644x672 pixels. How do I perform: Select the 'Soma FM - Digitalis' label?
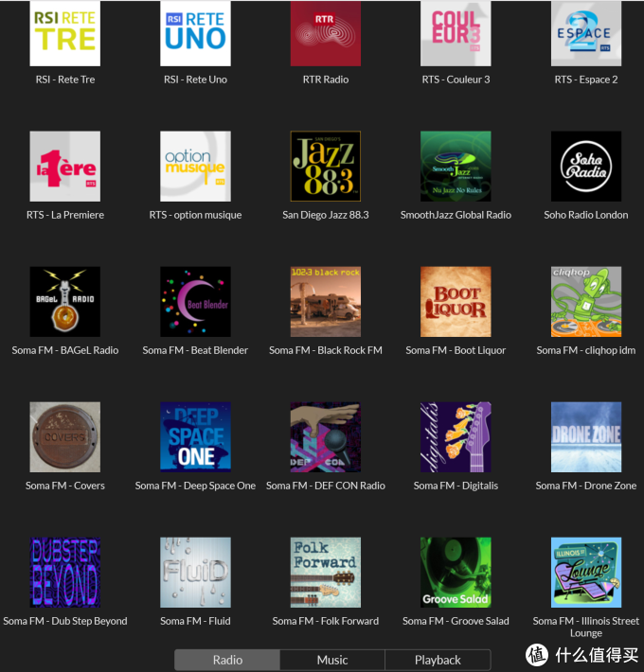coord(456,486)
